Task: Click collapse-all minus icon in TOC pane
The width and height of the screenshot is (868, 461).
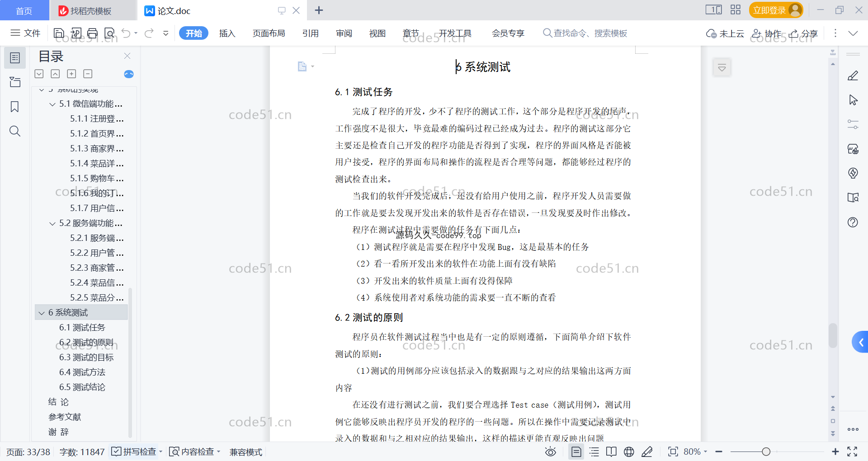Action: pyautogui.click(x=88, y=74)
